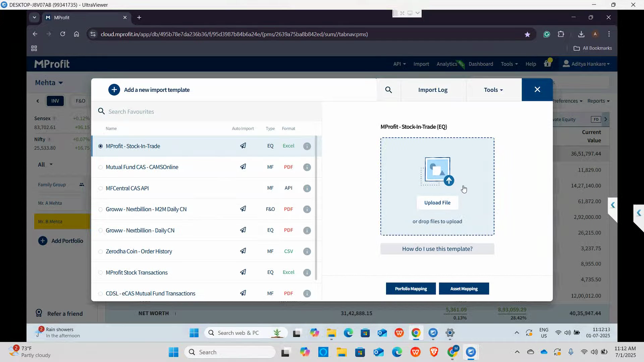Select Zerodha Coin - Order History radio button
The image size is (644, 362).
100,251
